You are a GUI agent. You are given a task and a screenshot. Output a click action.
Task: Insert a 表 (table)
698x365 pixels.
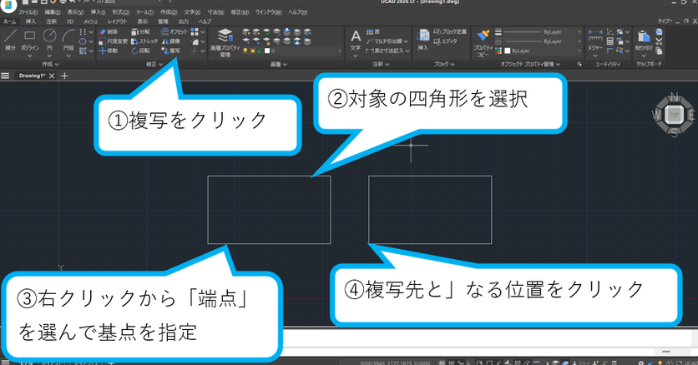(x=373, y=32)
